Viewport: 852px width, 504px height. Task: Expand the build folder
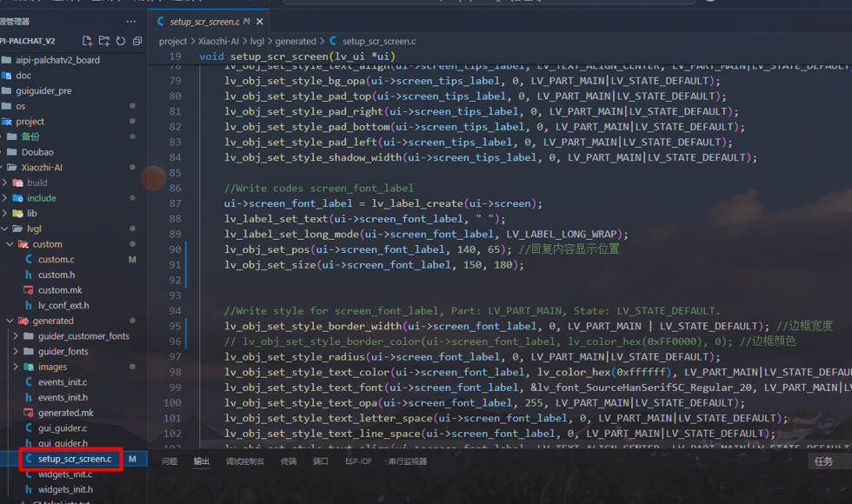[37, 183]
